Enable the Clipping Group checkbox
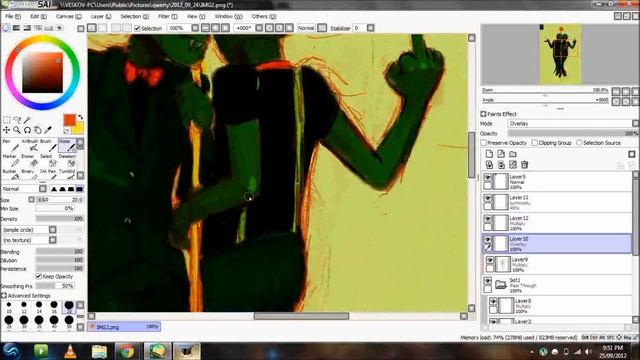 (x=535, y=143)
